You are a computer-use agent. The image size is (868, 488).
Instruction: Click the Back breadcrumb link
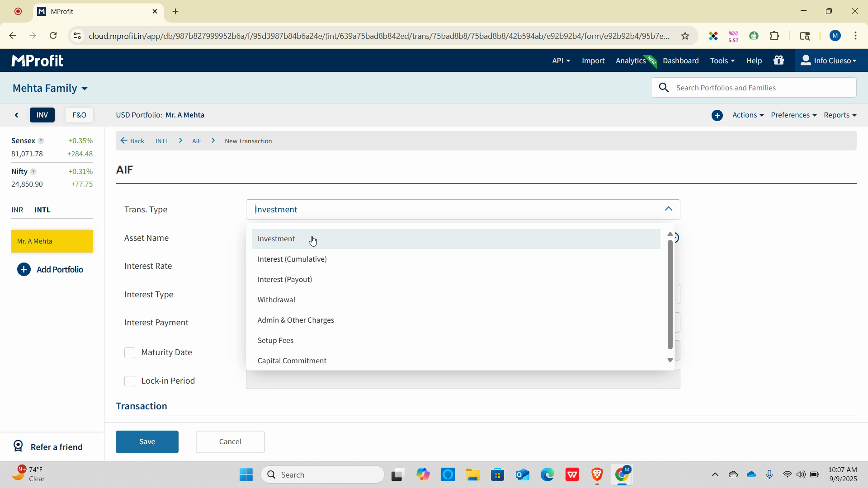pos(132,141)
